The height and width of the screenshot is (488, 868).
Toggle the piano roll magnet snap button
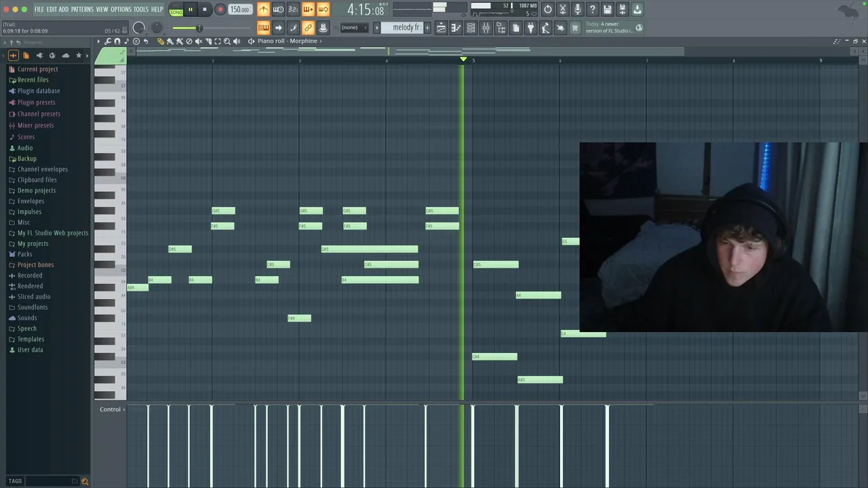point(117,41)
